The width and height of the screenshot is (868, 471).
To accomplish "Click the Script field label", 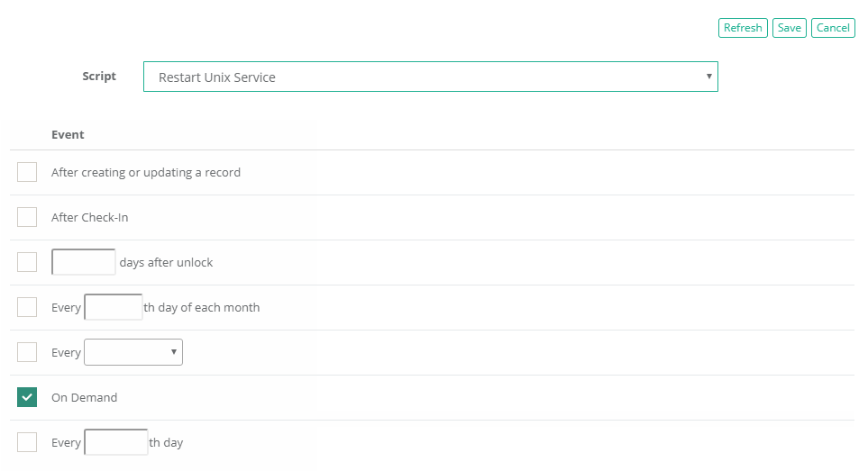I will click(x=99, y=77).
